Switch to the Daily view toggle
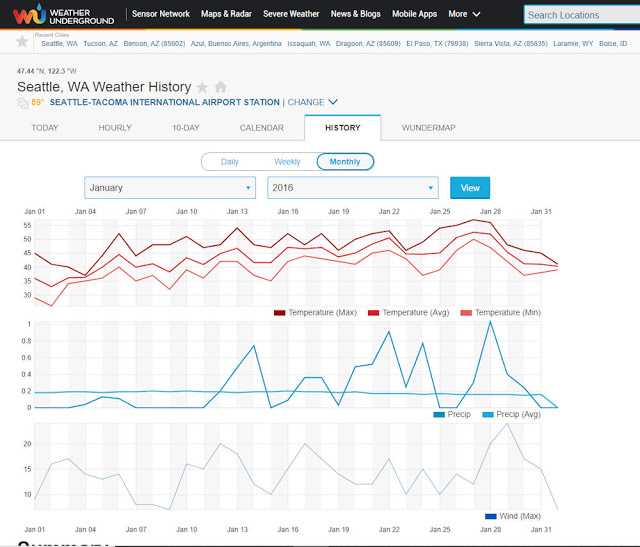The image size is (640, 547). point(229,162)
